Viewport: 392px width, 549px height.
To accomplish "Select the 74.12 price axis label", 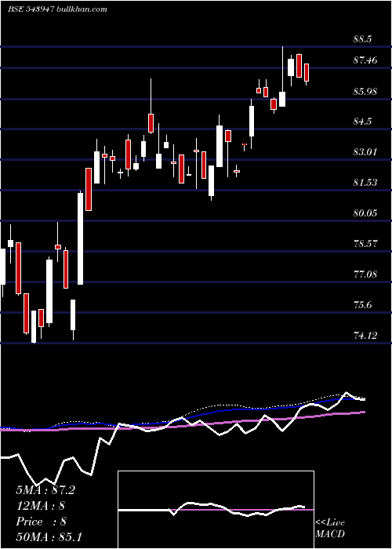I will coord(365,336).
